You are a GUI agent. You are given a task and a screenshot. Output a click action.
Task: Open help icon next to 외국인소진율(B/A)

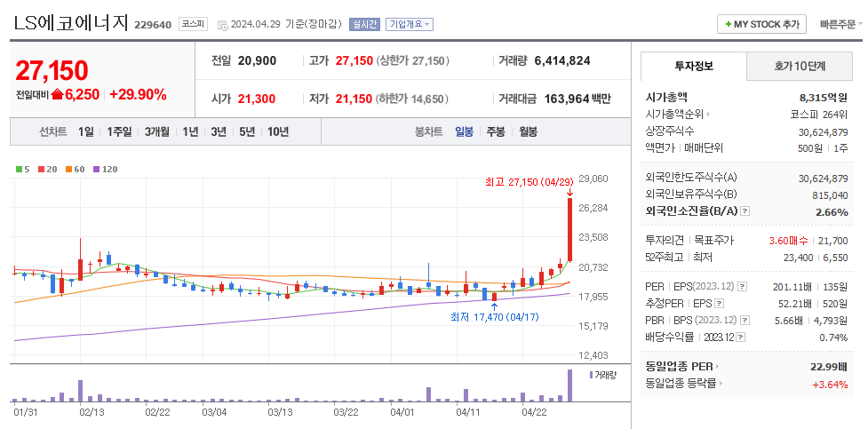tap(745, 211)
